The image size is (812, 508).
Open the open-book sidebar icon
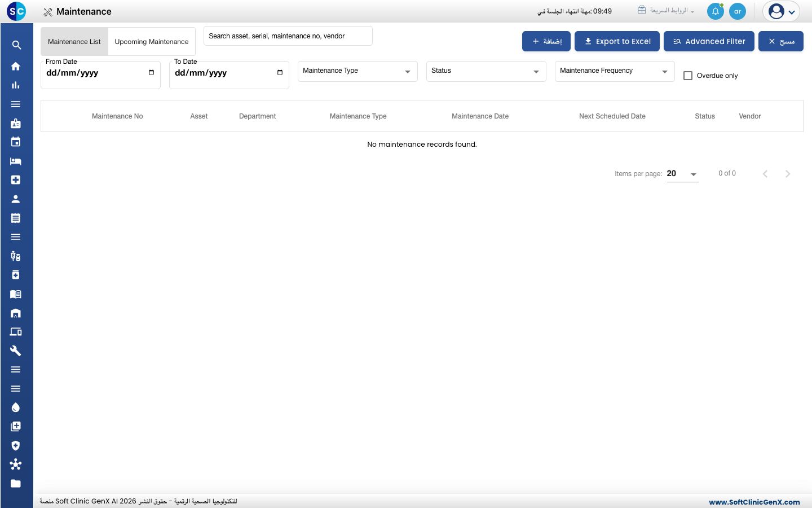[16, 294]
